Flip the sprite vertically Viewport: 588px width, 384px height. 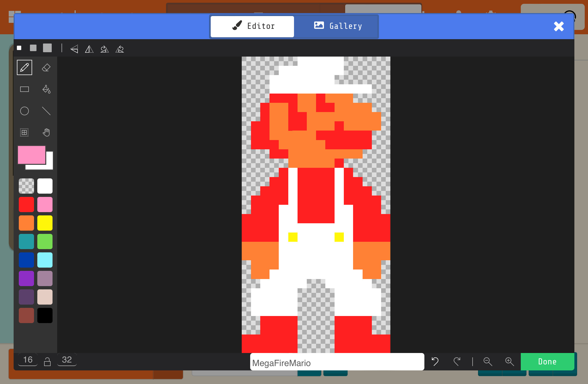pos(74,49)
